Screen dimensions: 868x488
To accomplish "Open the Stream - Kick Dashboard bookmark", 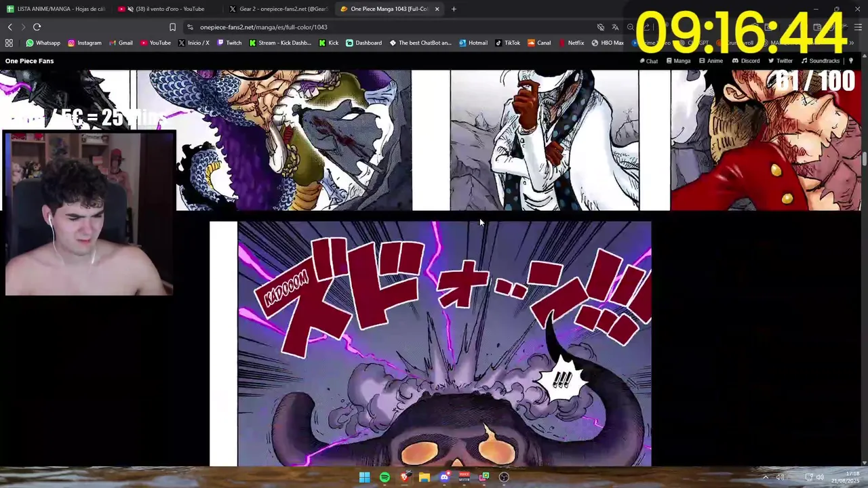I will pos(280,43).
